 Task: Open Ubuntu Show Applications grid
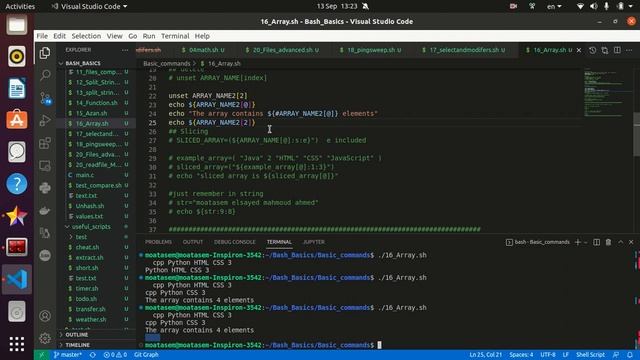point(17,344)
